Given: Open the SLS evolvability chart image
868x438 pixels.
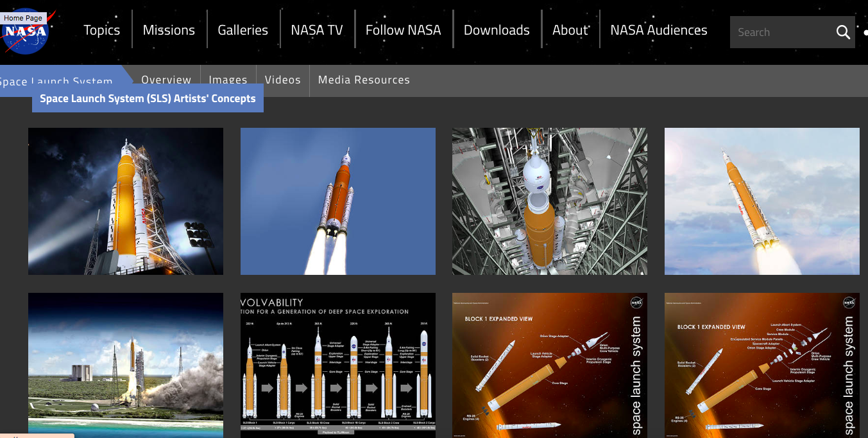Looking at the screenshot, I should 338,365.
